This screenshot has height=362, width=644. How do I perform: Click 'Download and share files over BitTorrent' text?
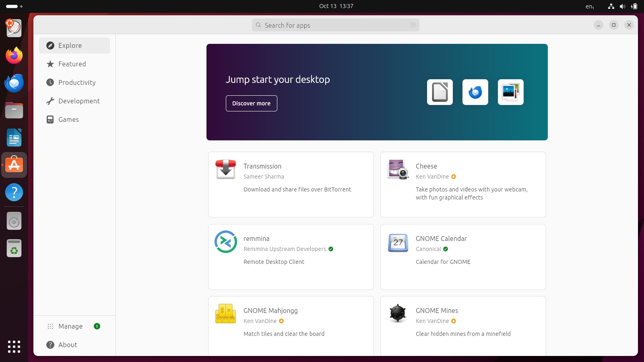(x=297, y=189)
